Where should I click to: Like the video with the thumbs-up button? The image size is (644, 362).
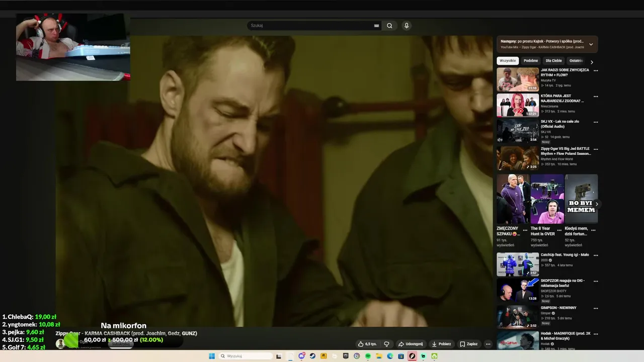click(367, 344)
